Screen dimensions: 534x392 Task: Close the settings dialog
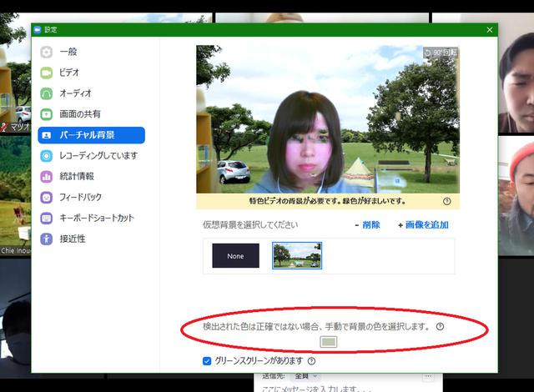490,30
